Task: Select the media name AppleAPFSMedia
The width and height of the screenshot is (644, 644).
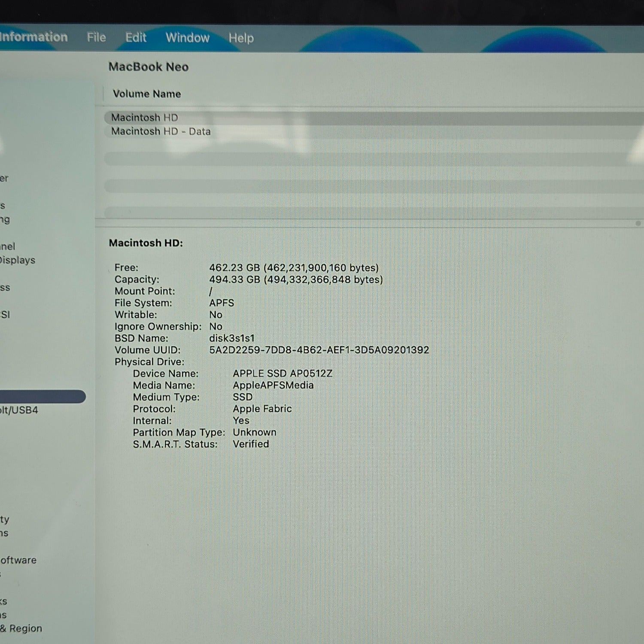Action: point(273,386)
